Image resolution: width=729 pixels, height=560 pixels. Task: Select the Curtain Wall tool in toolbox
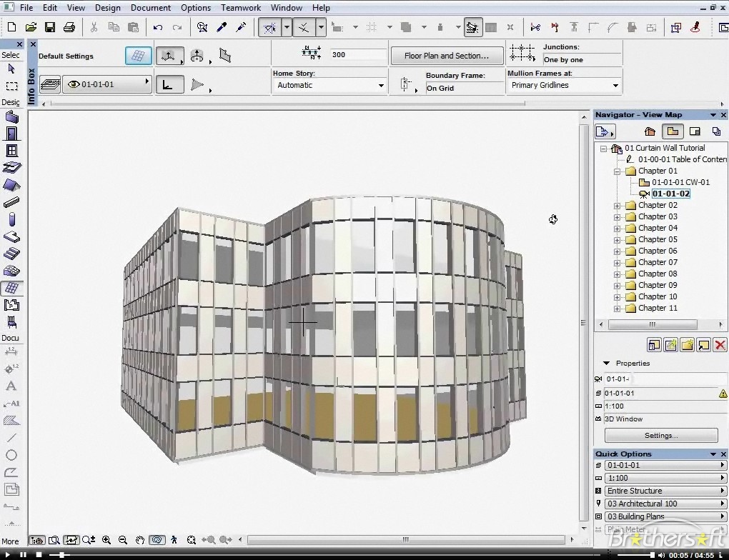point(11,288)
